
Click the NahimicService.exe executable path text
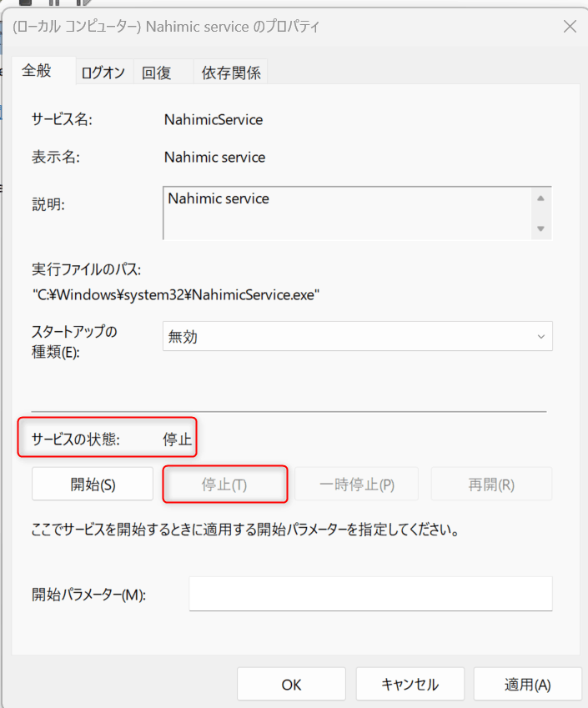click(176, 295)
